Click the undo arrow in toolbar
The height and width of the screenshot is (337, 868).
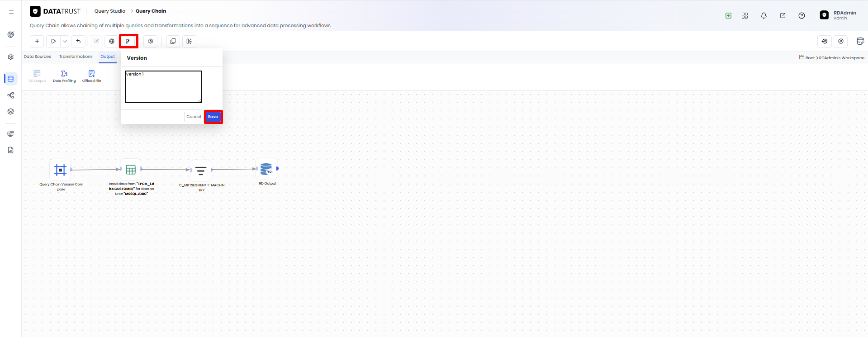pos(78,41)
